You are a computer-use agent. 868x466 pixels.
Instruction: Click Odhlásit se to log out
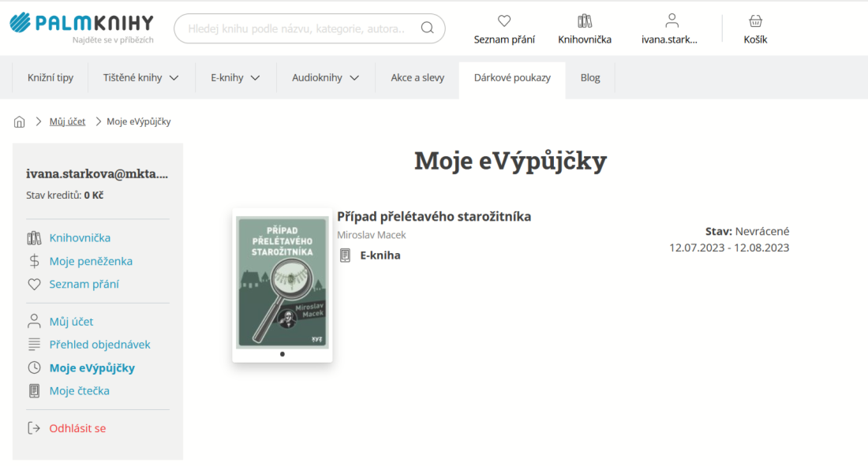(x=77, y=428)
